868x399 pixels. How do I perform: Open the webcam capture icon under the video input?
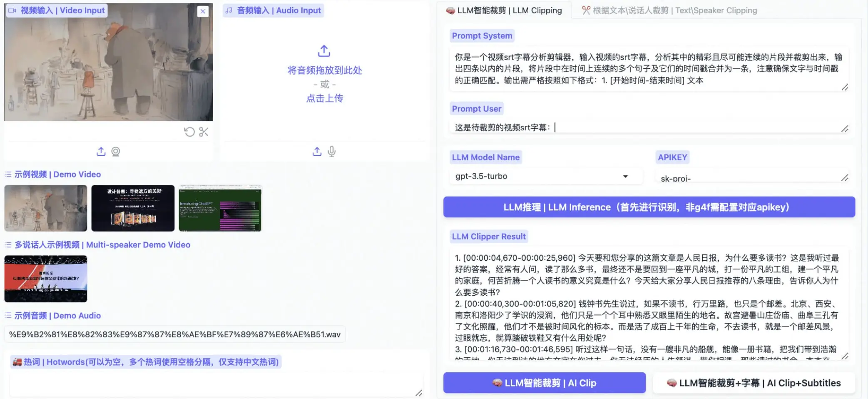116,152
